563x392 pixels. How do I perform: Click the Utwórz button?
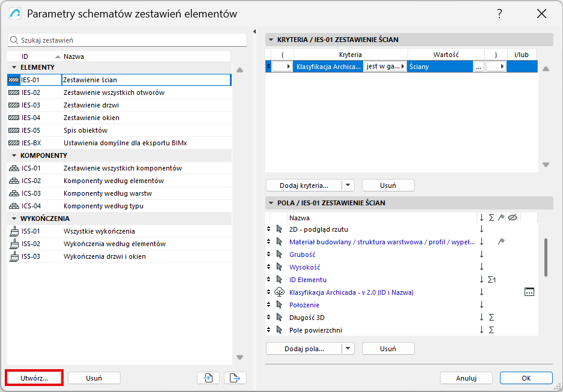coord(34,378)
